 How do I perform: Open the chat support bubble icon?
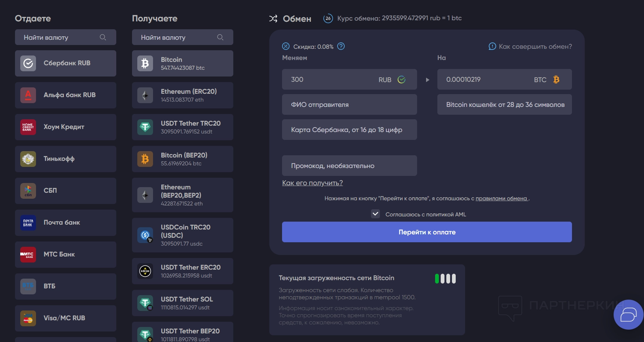click(x=628, y=315)
